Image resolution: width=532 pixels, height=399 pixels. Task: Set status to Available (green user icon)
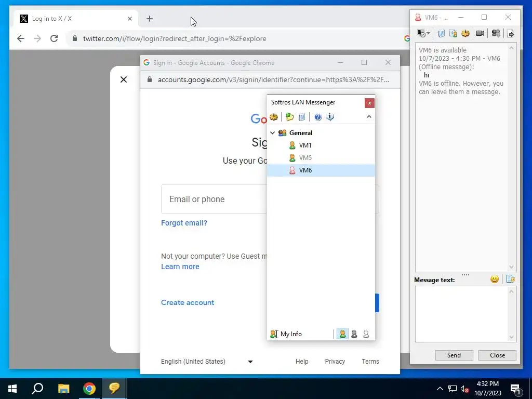click(x=343, y=334)
